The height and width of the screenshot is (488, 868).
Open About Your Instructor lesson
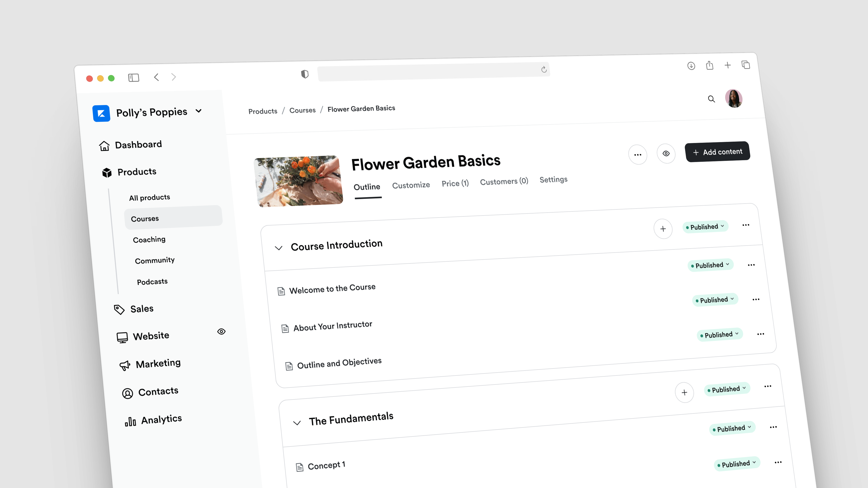coord(333,326)
